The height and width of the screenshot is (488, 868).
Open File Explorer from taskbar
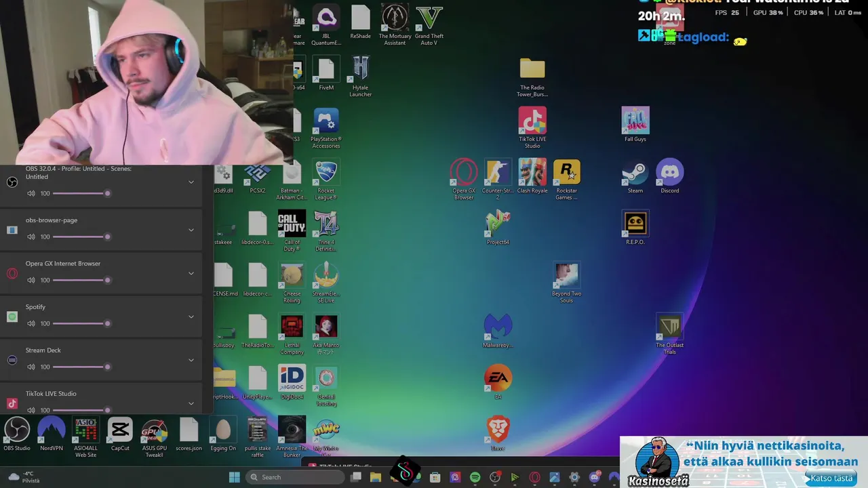376,477
